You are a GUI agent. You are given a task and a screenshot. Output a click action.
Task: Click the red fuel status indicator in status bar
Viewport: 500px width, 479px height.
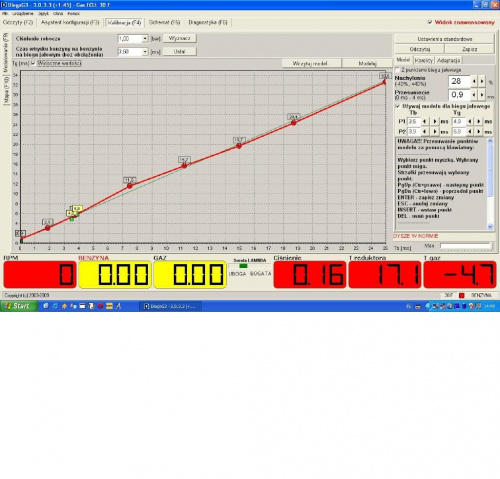[462, 295]
